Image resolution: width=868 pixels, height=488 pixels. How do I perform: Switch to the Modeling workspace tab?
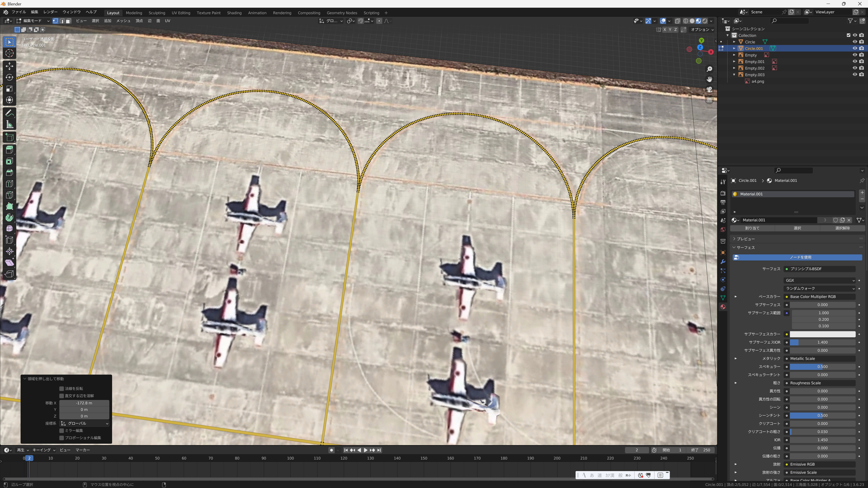point(134,13)
